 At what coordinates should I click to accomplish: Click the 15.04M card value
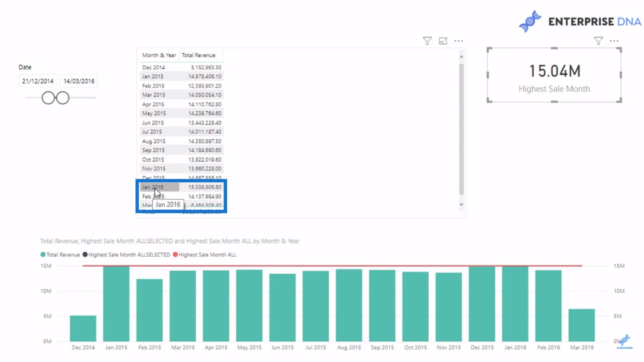click(554, 71)
